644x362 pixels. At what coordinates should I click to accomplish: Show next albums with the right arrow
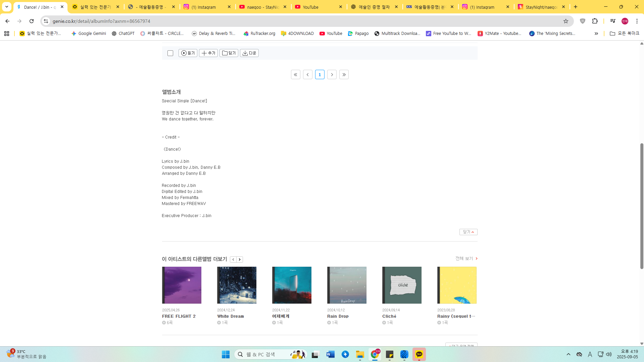[x=240, y=259]
